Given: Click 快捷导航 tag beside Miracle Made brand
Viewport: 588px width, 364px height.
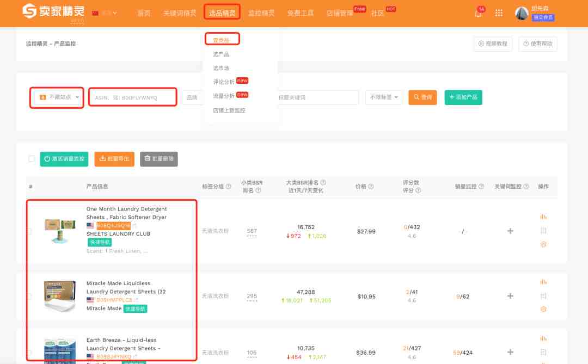Looking at the screenshot, I should 136,309.
